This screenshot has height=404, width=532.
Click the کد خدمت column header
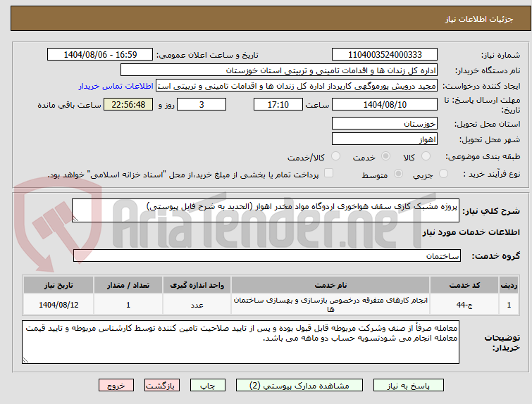pos(464,285)
